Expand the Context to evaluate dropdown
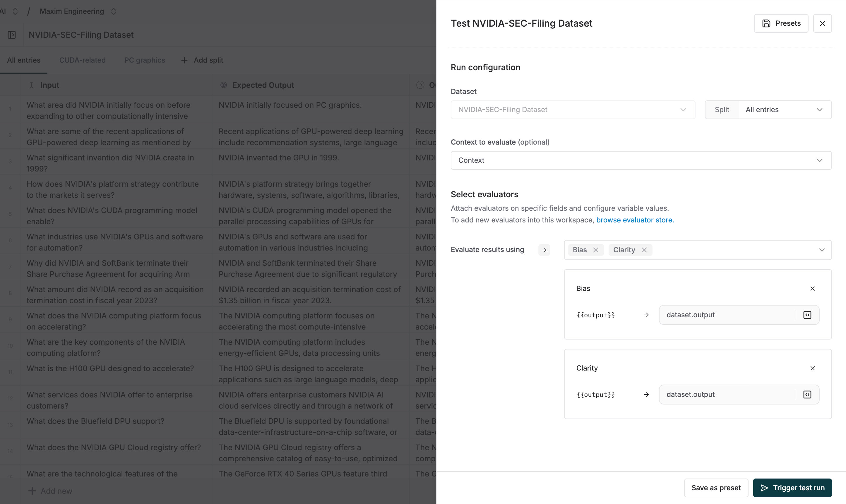 820,160
